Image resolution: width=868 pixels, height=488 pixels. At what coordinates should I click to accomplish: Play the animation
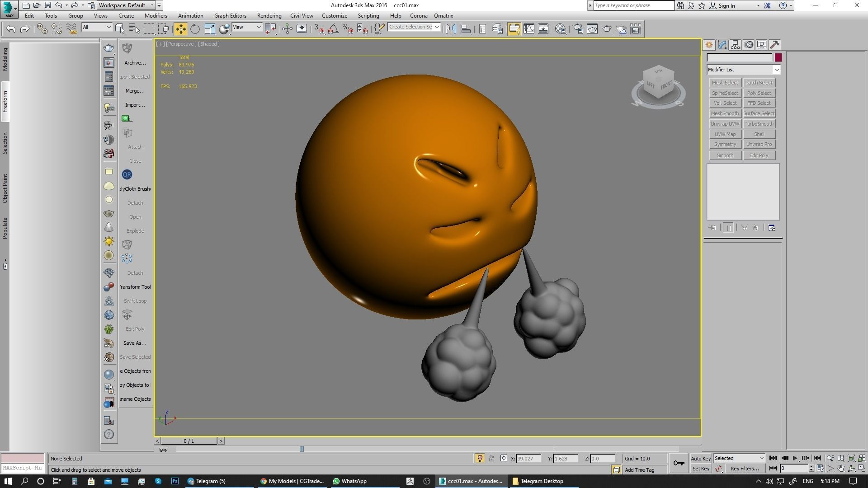(x=795, y=458)
